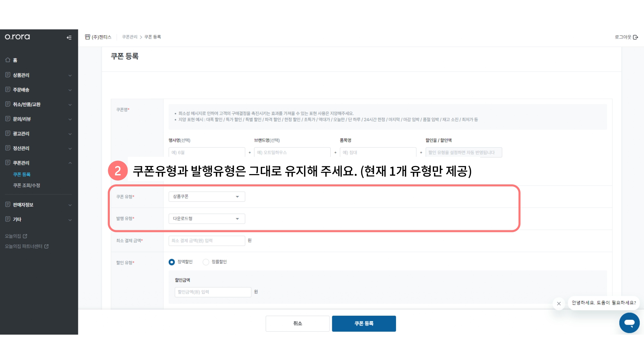Click the 쿠폰관리 menu icon
This screenshot has width=644, height=362.
click(8, 162)
